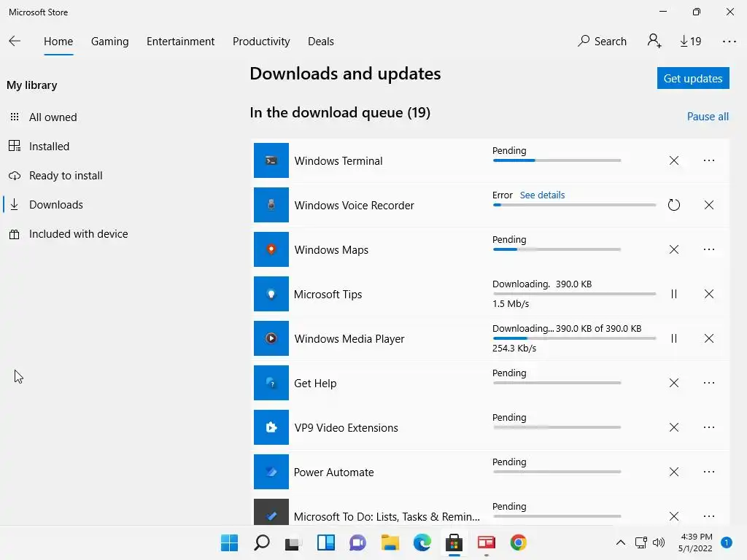Cancel the Windows Media Player download
Screen dimensions: 747x560
tap(709, 338)
